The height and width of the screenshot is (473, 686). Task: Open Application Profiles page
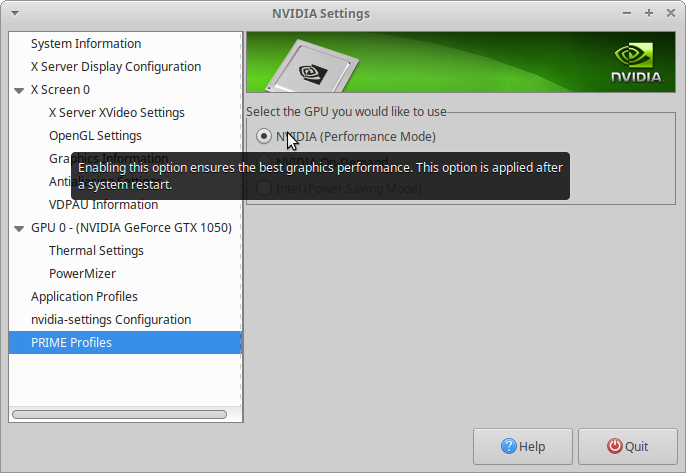click(x=84, y=297)
